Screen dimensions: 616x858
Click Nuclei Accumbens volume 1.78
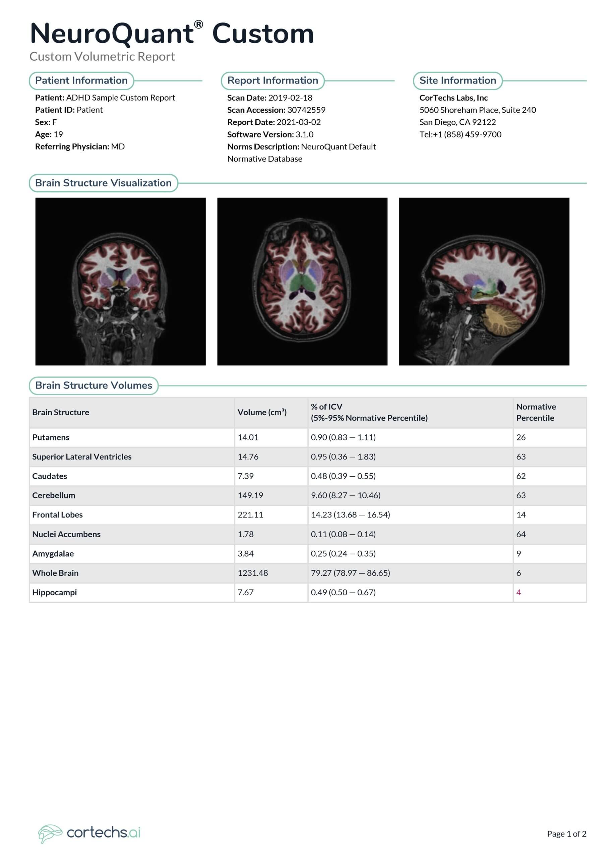246,534
